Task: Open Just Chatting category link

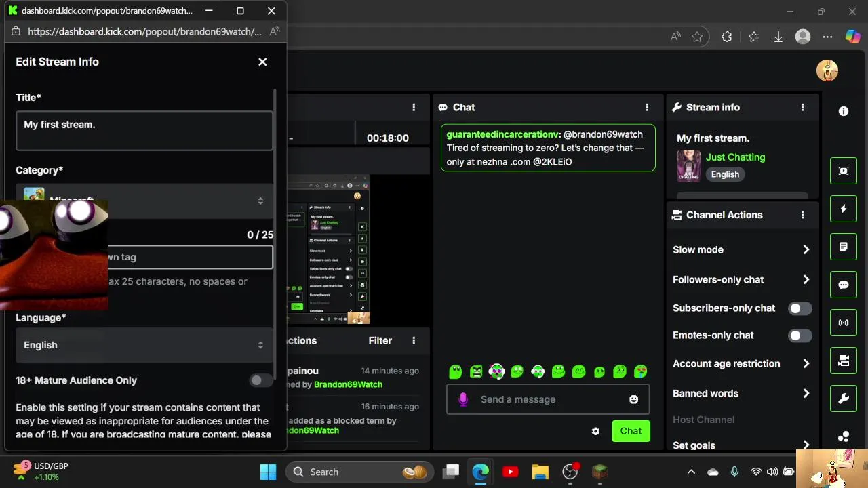Action: pyautogui.click(x=735, y=157)
